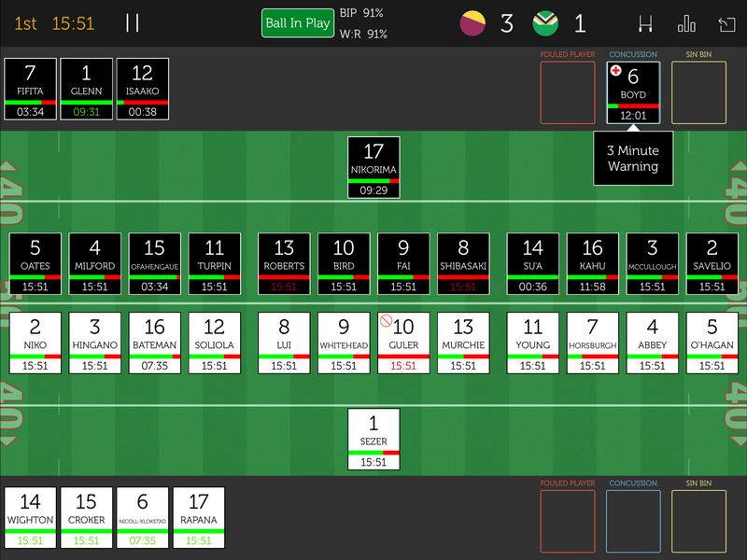The image size is (747, 560).
Task: Select concussion player 6 Boyd card
Action: point(633,92)
